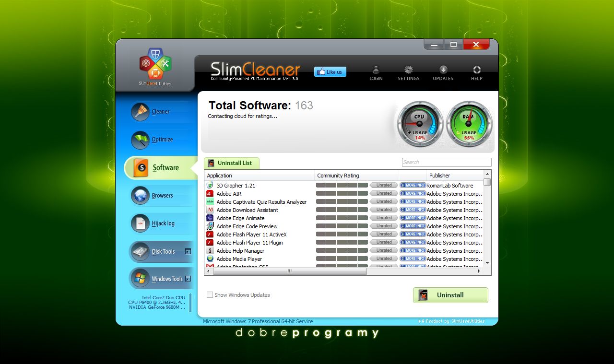Screen dimensions: 614x364
Task: Sort by the Application column header
Action: 260,176
